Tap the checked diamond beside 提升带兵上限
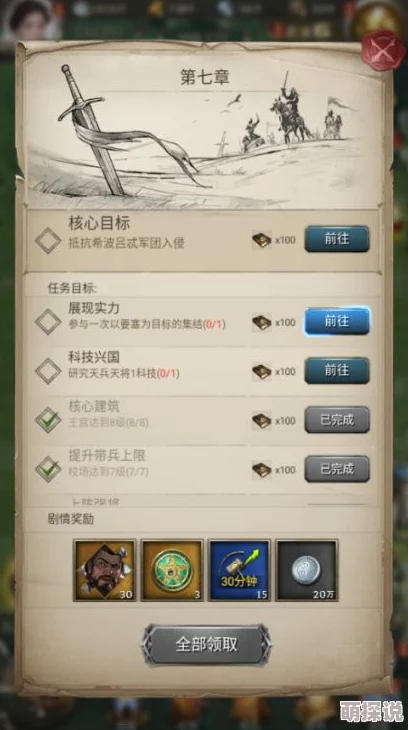The height and width of the screenshot is (730, 408). pyautogui.click(x=48, y=468)
